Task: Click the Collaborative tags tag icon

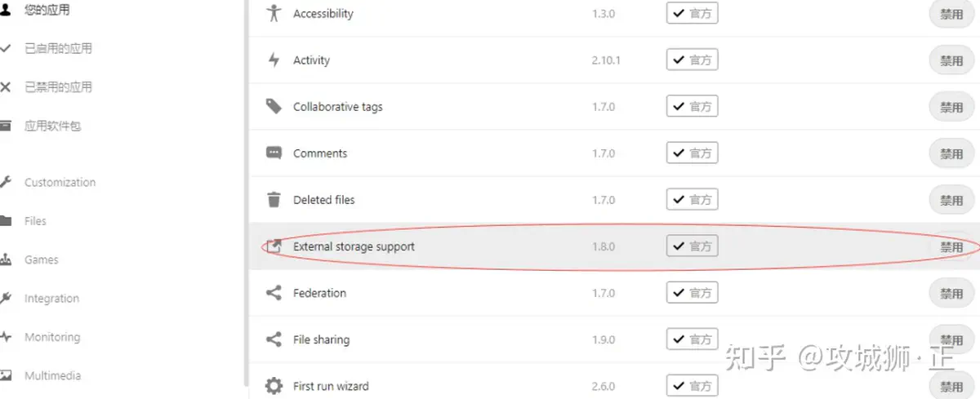Action: coord(274,107)
